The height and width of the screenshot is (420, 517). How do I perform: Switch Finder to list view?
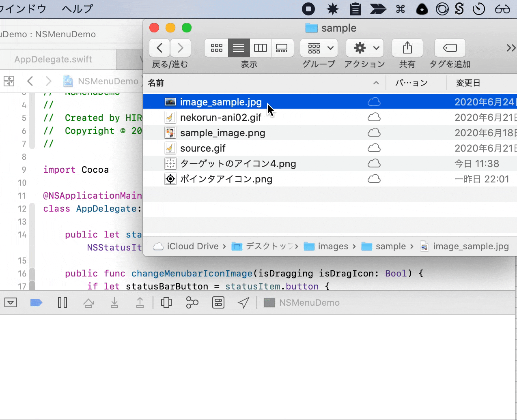click(239, 48)
